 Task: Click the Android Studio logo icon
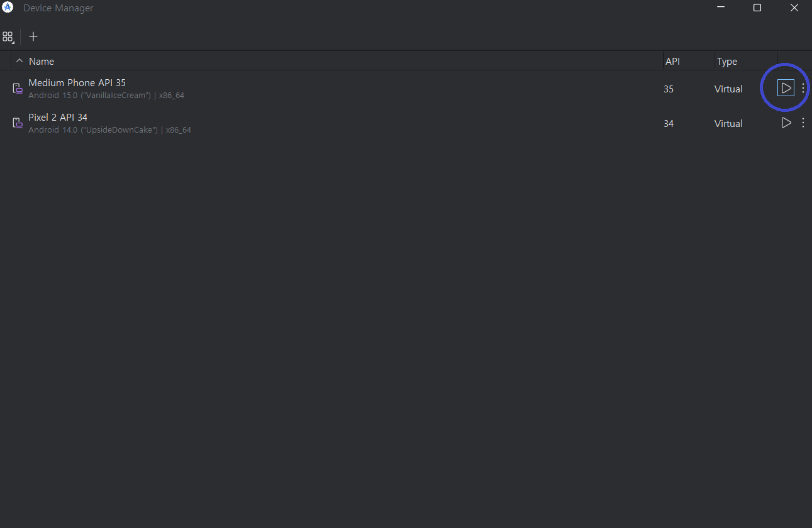pos(8,8)
